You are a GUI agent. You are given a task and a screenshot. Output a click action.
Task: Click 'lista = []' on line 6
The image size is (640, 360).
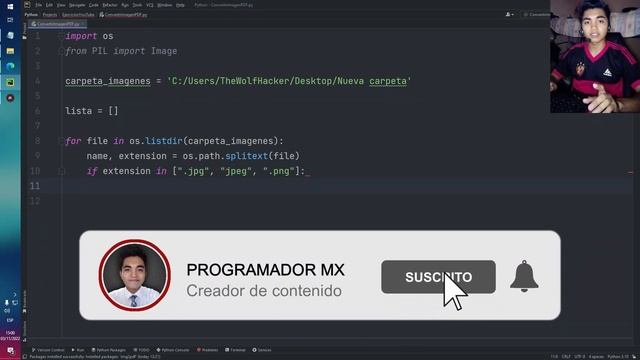pyautogui.click(x=92, y=111)
